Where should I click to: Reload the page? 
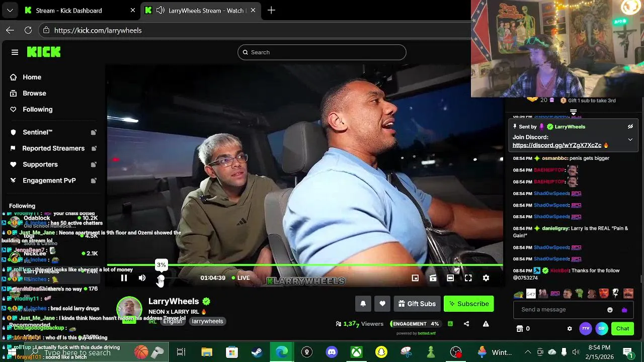[x=28, y=30]
